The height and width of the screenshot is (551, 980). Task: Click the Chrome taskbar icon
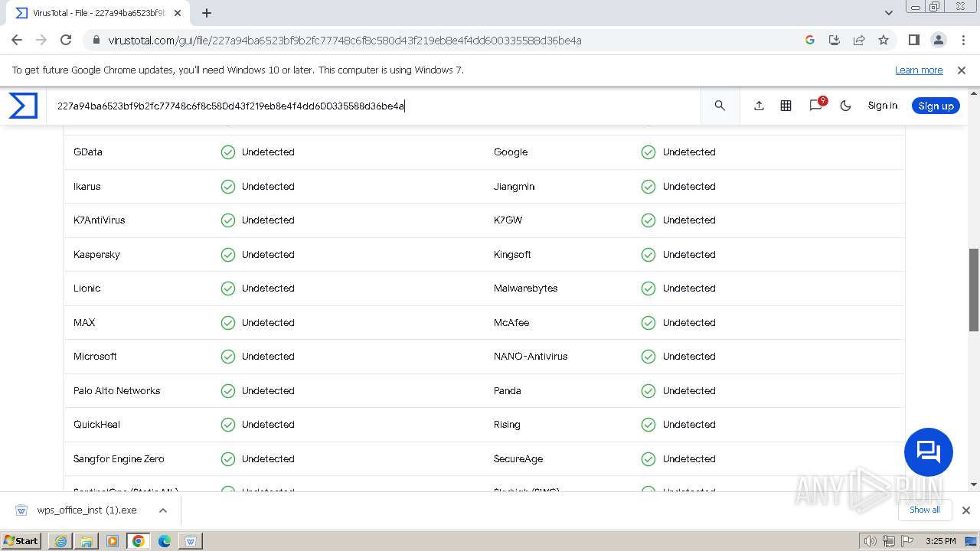[139, 540]
